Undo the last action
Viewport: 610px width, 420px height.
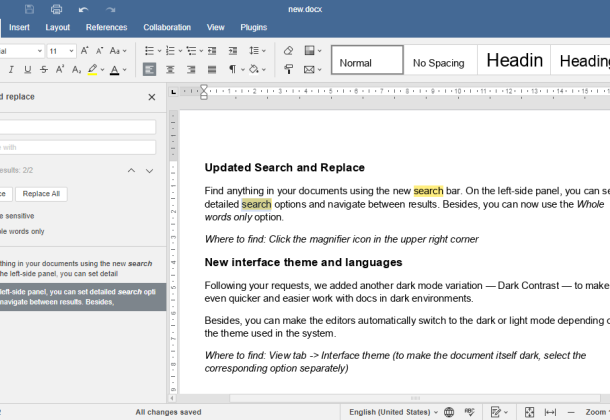(x=82, y=9)
